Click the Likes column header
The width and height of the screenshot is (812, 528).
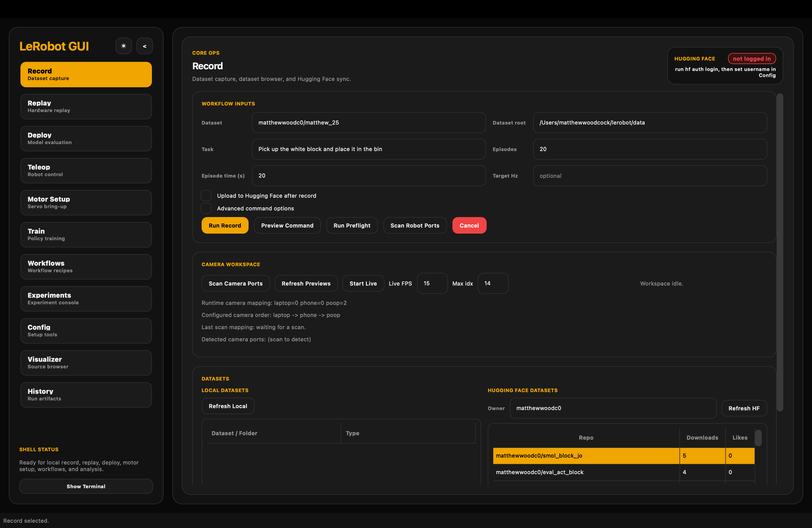coord(740,438)
